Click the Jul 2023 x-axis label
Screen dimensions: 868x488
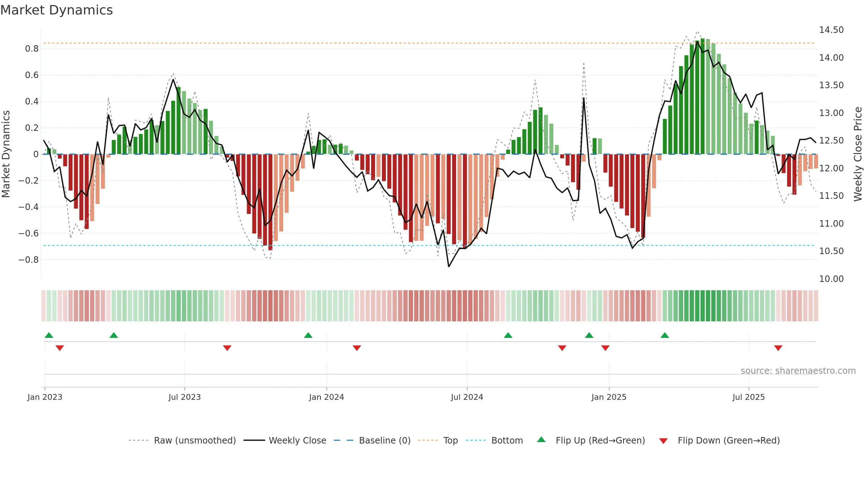pyautogui.click(x=184, y=397)
